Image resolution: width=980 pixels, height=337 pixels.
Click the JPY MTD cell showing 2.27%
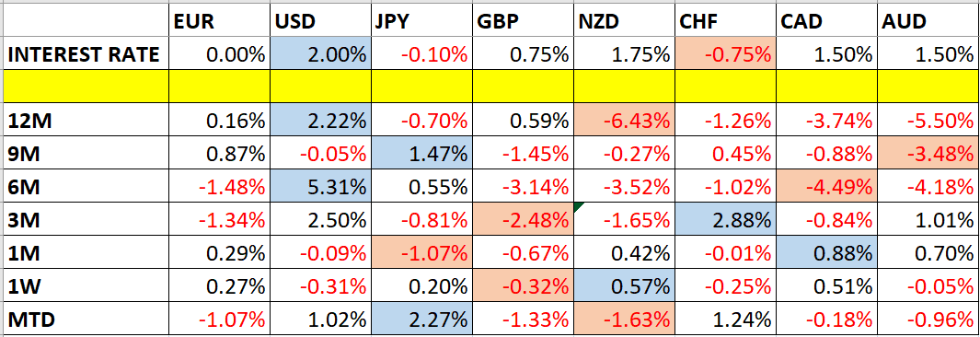tap(421, 320)
